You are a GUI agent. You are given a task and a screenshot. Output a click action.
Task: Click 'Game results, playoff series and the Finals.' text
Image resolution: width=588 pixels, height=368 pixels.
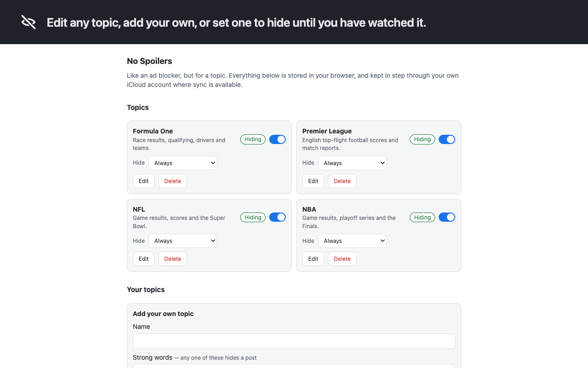tap(349, 222)
